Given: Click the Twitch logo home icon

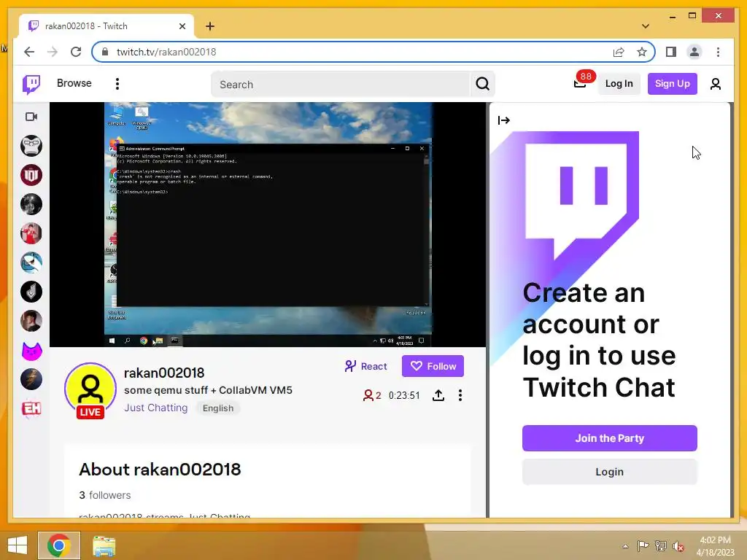Looking at the screenshot, I should point(31,85).
